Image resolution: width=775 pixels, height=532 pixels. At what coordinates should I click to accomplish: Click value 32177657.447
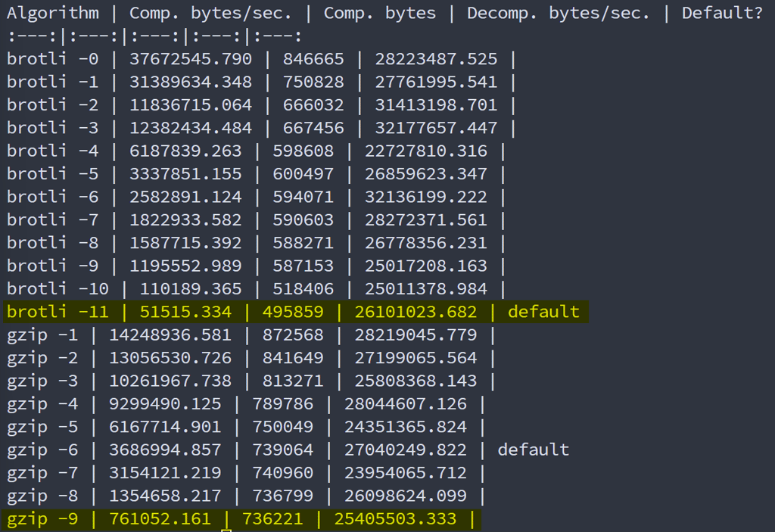pos(436,128)
